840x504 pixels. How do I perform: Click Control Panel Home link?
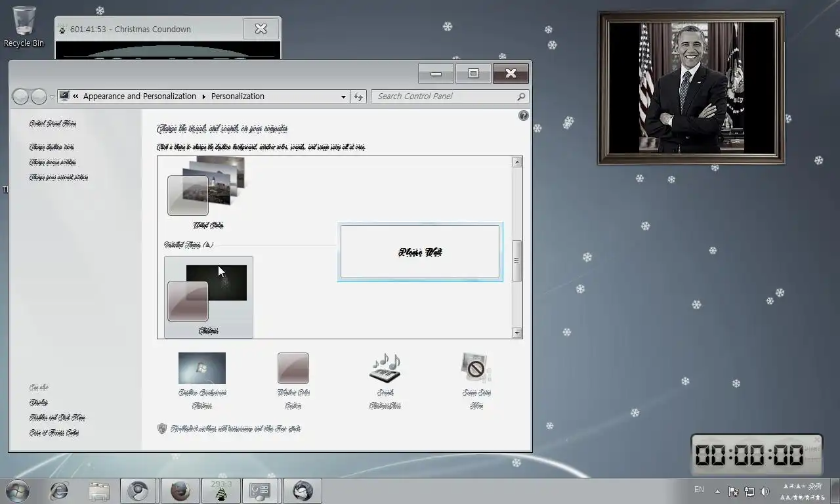(53, 123)
